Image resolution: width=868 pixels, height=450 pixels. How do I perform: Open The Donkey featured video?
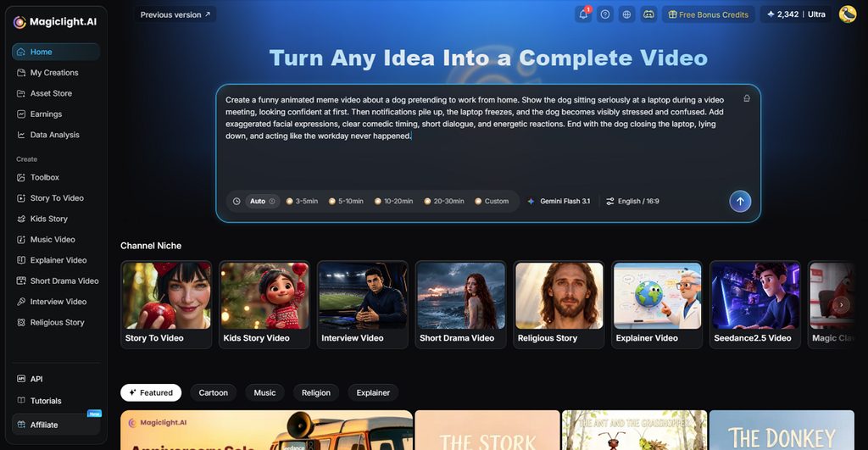(x=782, y=430)
